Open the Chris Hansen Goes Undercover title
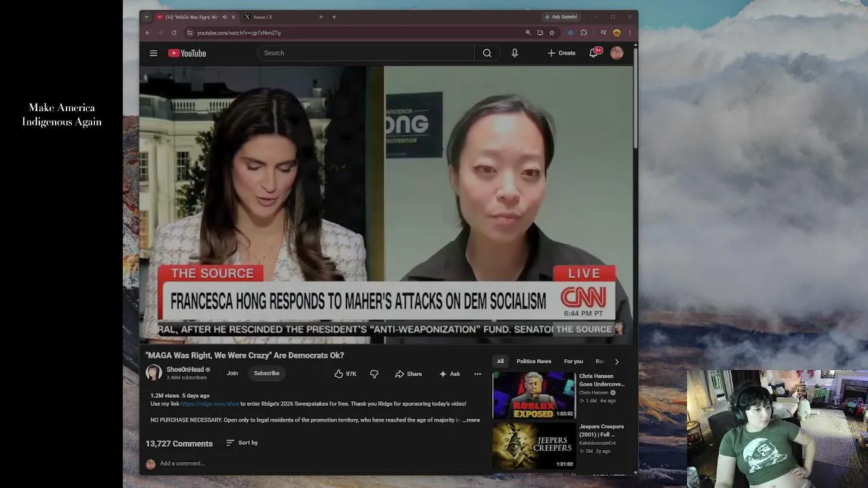Viewport: 868px width, 488px height. 601,380
